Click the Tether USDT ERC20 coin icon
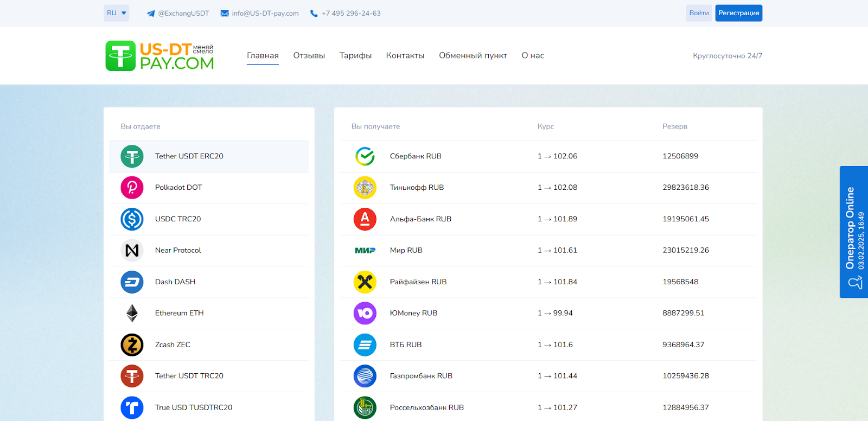This screenshot has width=868, height=421. pyautogui.click(x=132, y=156)
